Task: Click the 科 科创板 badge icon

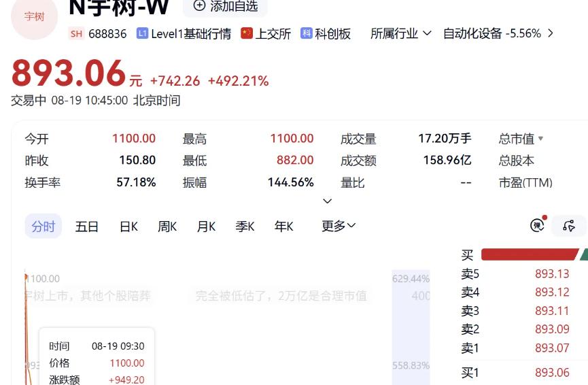Action: 307,33
